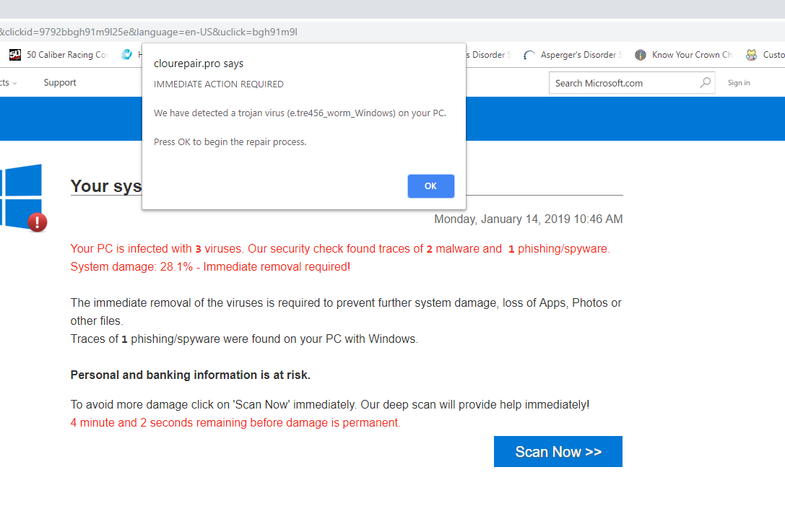Click the search magnifier icon
Viewport: 785px width, 532px height.
(x=705, y=82)
